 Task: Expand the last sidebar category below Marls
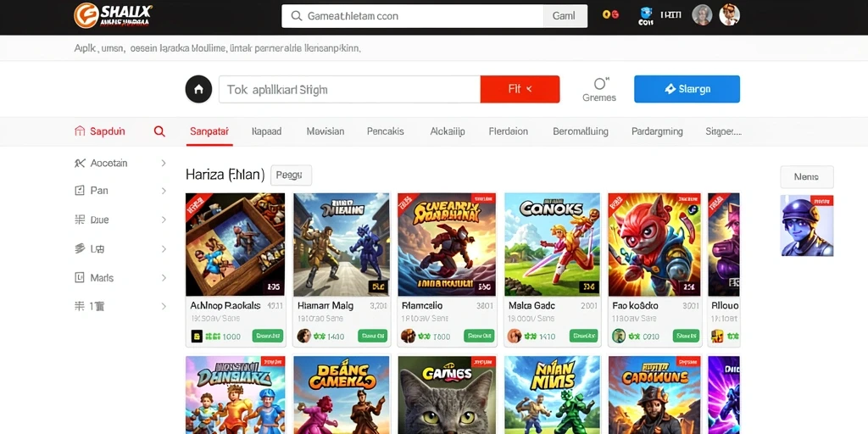click(120, 306)
